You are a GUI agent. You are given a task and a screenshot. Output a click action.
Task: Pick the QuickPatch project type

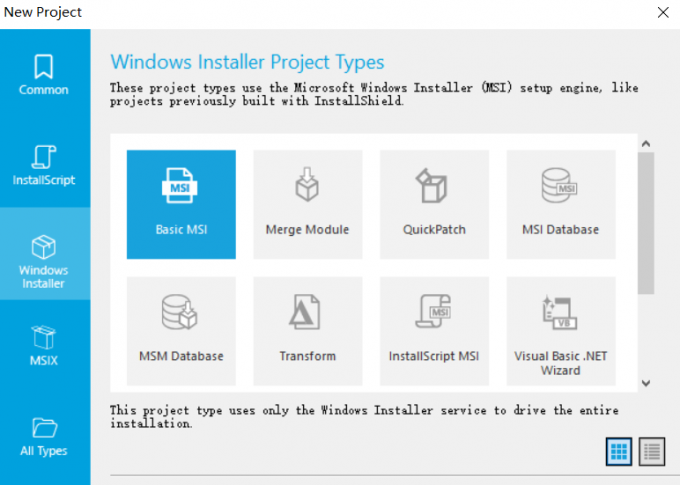[x=435, y=204]
